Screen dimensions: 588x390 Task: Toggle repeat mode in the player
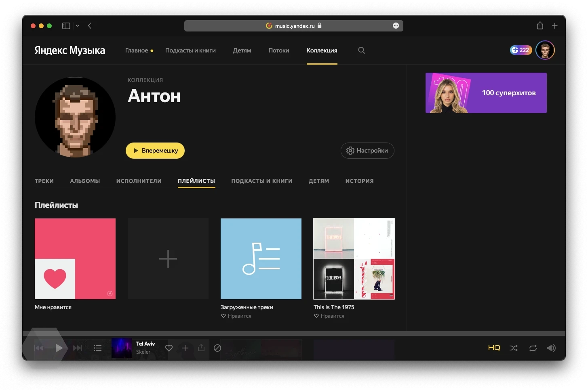533,348
